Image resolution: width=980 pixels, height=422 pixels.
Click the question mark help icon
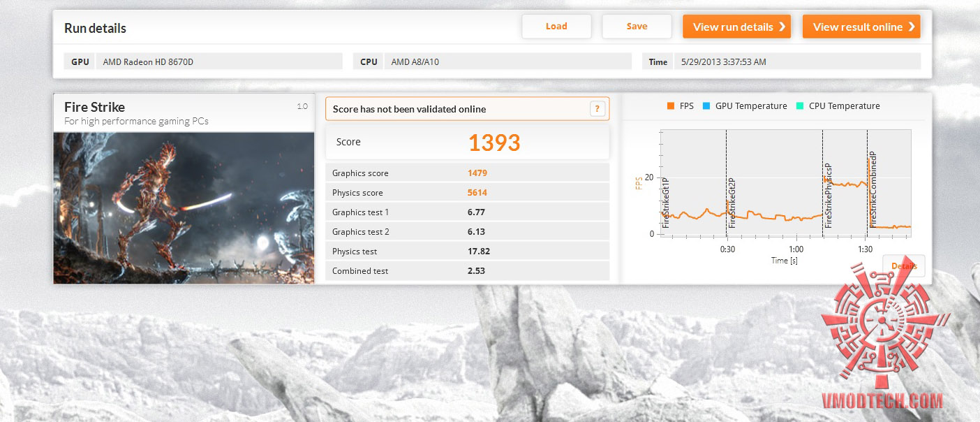click(597, 108)
